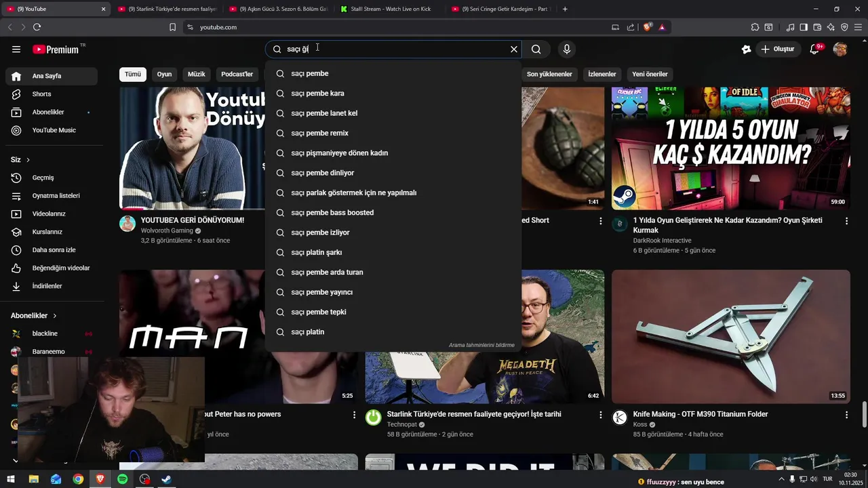868x488 pixels.
Task: Select the Yeni öneriler chip
Action: tap(650, 74)
